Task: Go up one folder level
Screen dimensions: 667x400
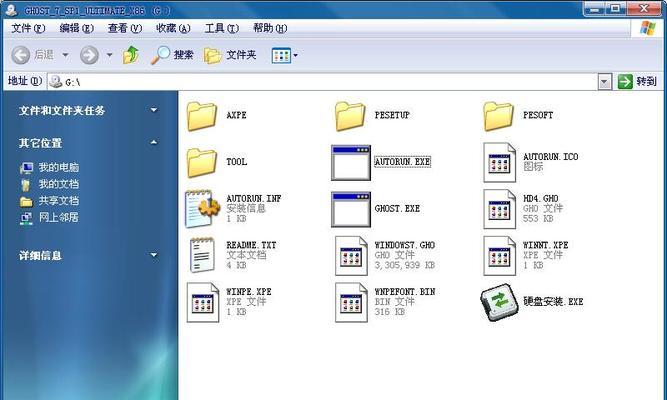Action: tap(131, 55)
